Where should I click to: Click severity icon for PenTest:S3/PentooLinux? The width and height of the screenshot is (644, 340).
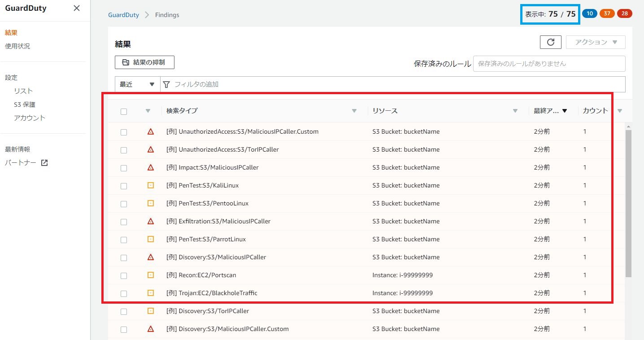pyautogui.click(x=151, y=203)
